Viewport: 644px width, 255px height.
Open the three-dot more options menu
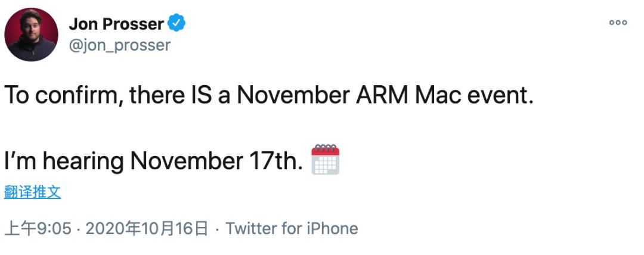click(618, 23)
